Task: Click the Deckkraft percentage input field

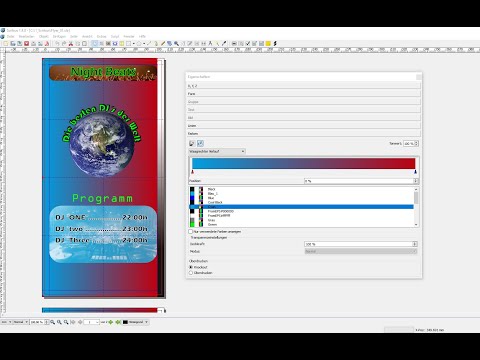Action: [358, 244]
